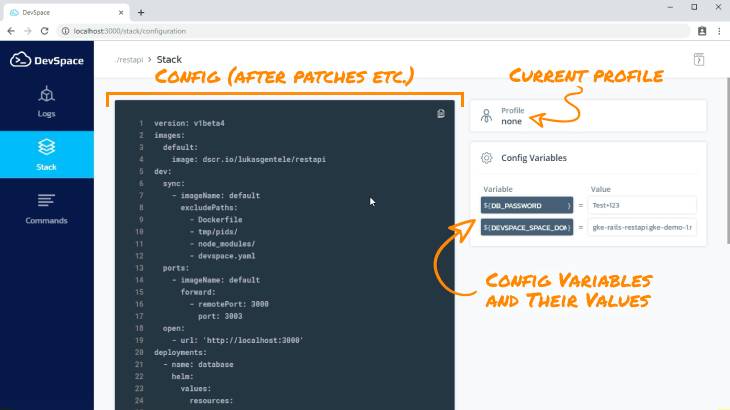
Task: Copy config using the clipboard icon
Action: pyautogui.click(x=440, y=114)
